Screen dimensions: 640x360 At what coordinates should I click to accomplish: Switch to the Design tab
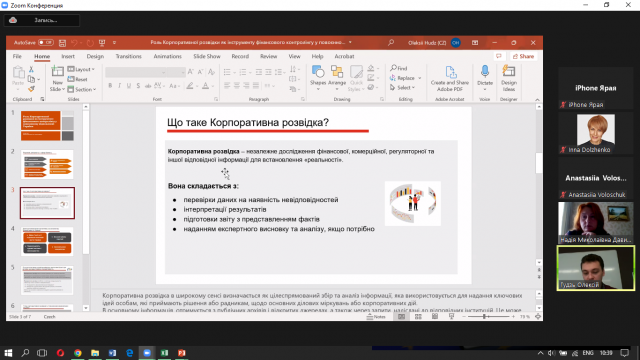pyautogui.click(x=95, y=56)
